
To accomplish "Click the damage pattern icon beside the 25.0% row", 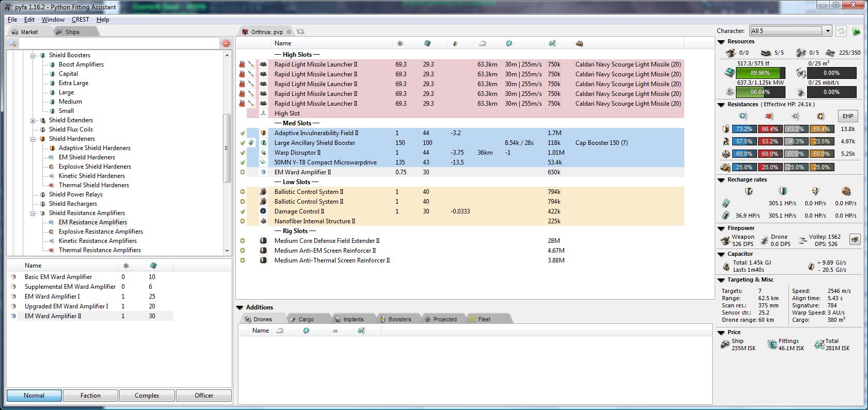I will point(726,167).
